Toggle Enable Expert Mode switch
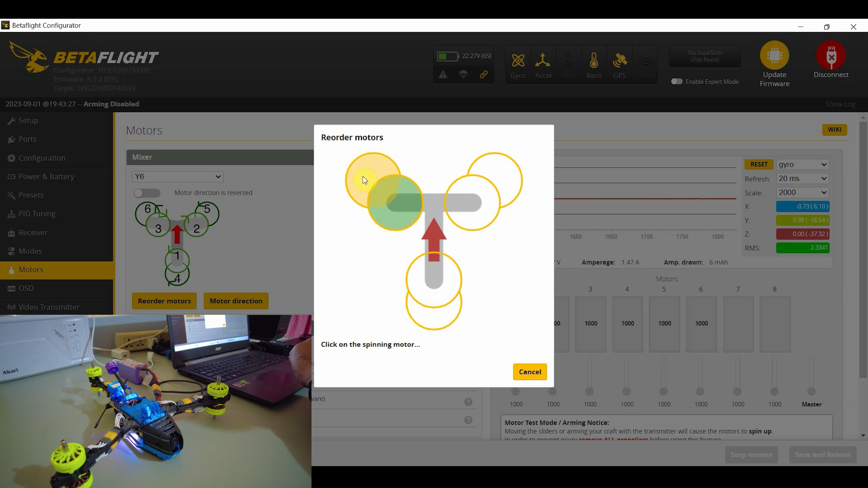The image size is (868, 488). click(677, 82)
